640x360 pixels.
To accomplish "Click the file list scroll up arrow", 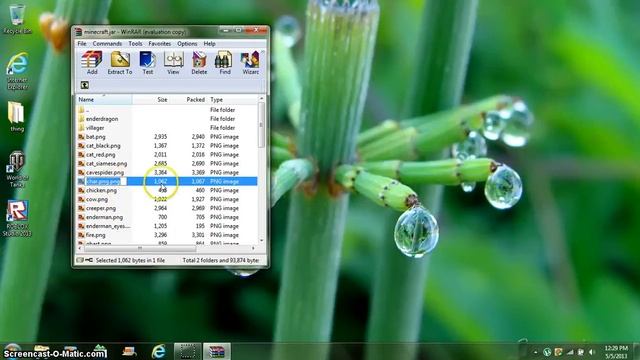I will [x=261, y=99].
